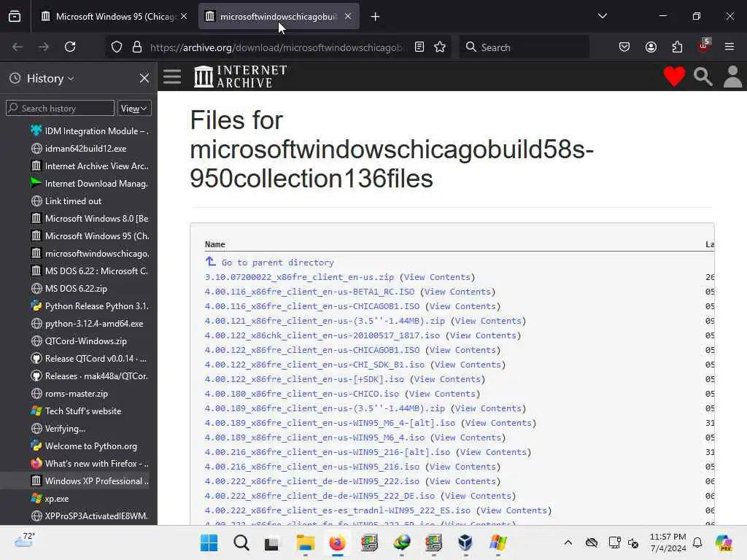The height and width of the screenshot is (560, 747).
Task: Focus the URL address bar
Action: tap(278, 47)
